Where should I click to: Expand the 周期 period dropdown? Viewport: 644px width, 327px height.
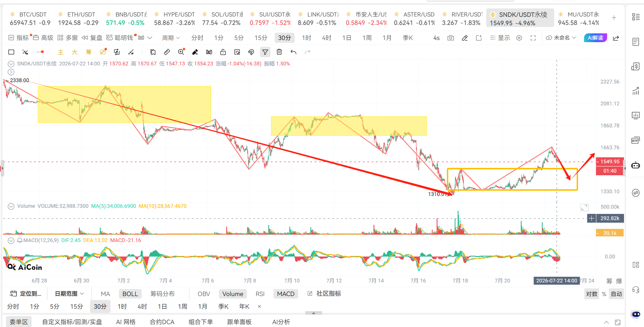pos(171,38)
